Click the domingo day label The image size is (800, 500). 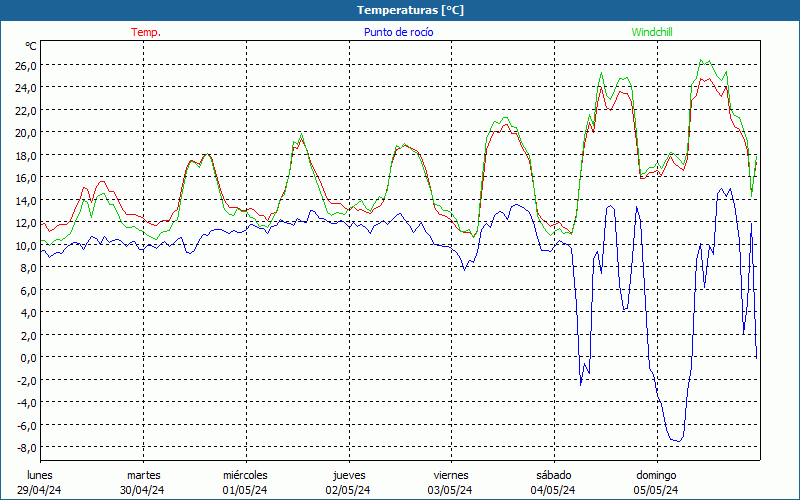(656, 475)
